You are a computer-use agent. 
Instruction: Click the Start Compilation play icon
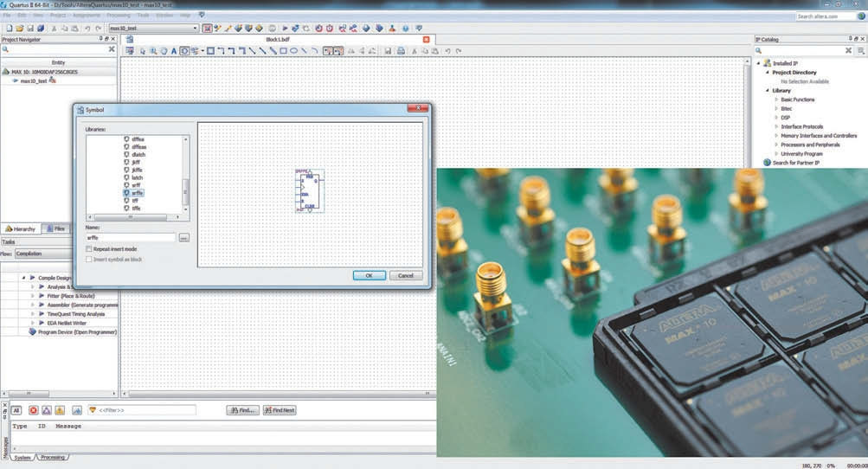pyautogui.click(x=285, y=29)
